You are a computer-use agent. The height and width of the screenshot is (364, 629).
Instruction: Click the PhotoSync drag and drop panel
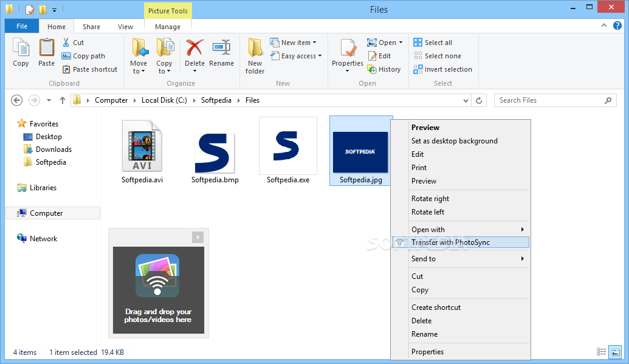[x=159, y=290]
